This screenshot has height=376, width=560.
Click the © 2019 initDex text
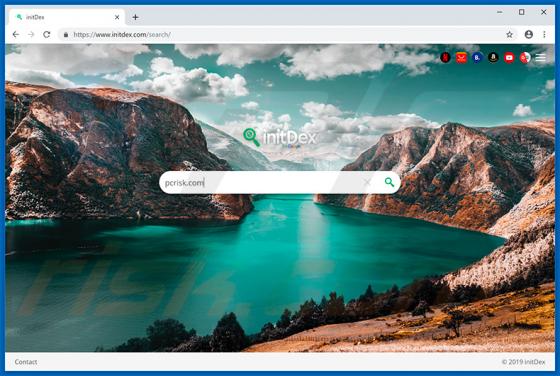[523, 362]
